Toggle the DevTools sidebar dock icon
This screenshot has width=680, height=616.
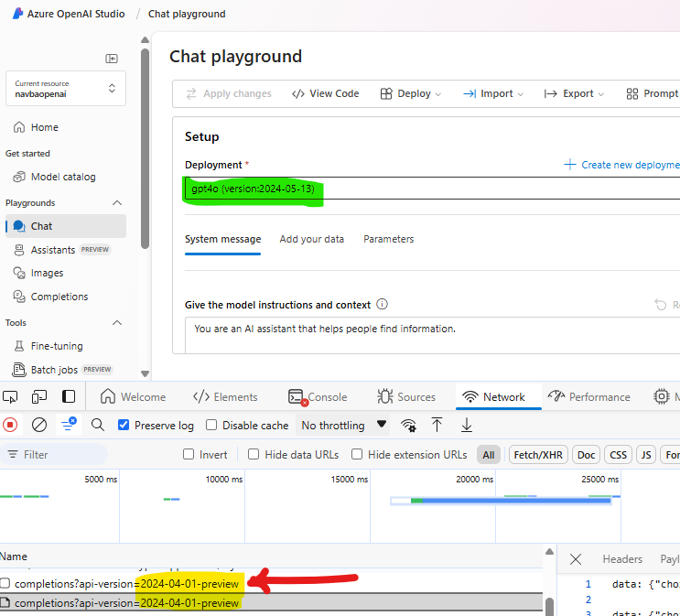click(x=69, y=396)
